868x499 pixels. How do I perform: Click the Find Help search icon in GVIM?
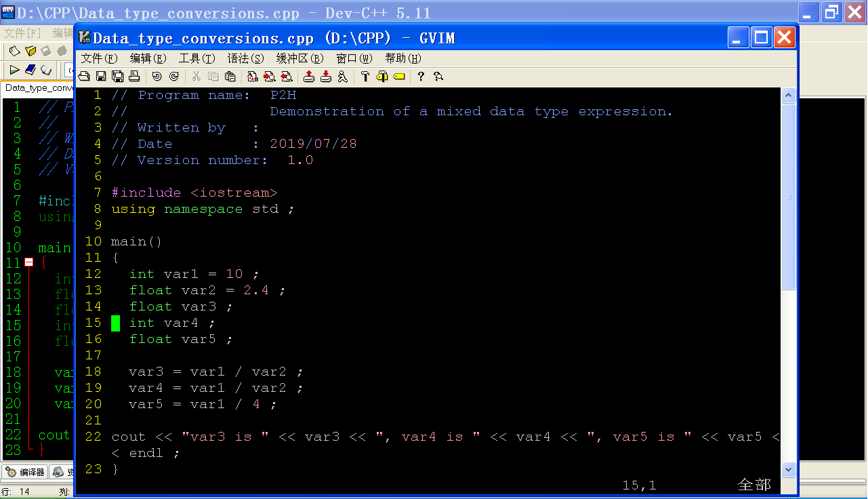pos(438,77)
